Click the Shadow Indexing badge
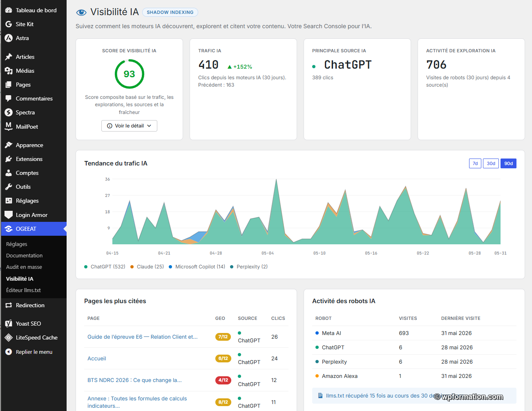This screenshot has height=411, width=532. tap(170, 12)
